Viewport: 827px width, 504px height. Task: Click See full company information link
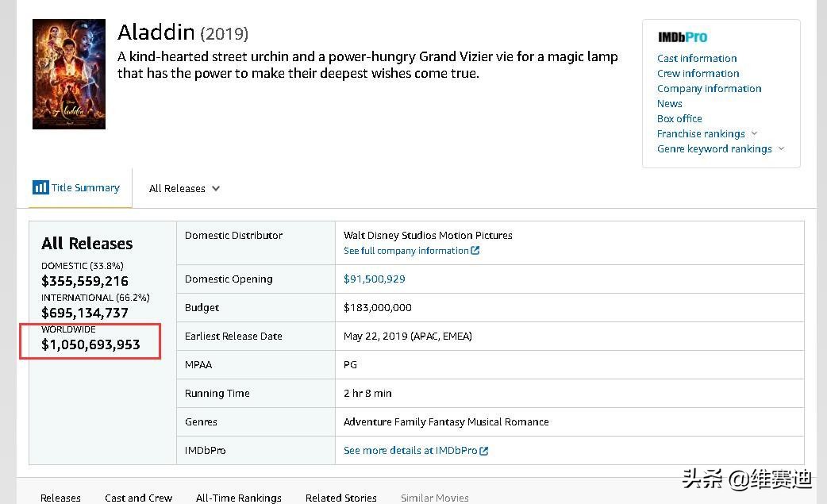[406, 251]
